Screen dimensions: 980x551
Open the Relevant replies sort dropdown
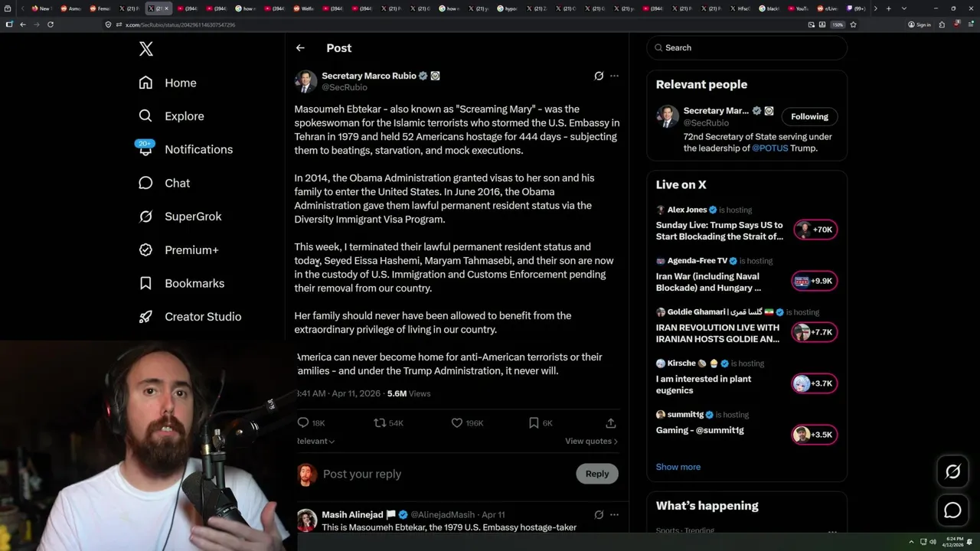(315, 441)
